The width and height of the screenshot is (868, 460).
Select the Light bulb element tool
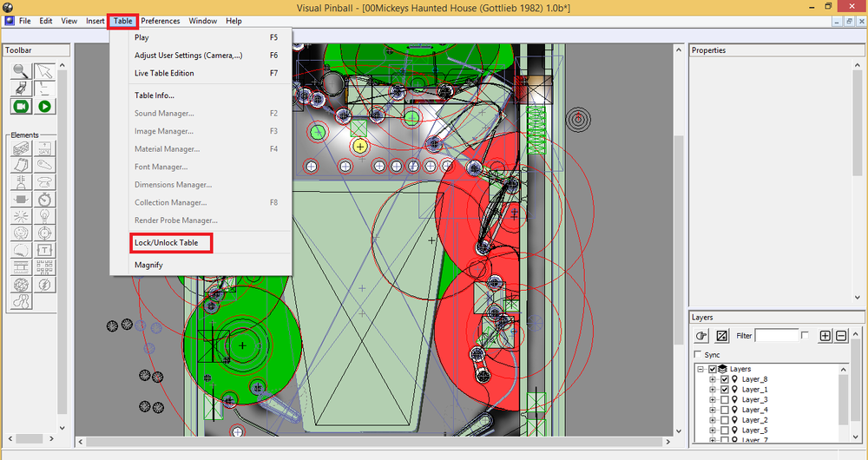point(44,216)
